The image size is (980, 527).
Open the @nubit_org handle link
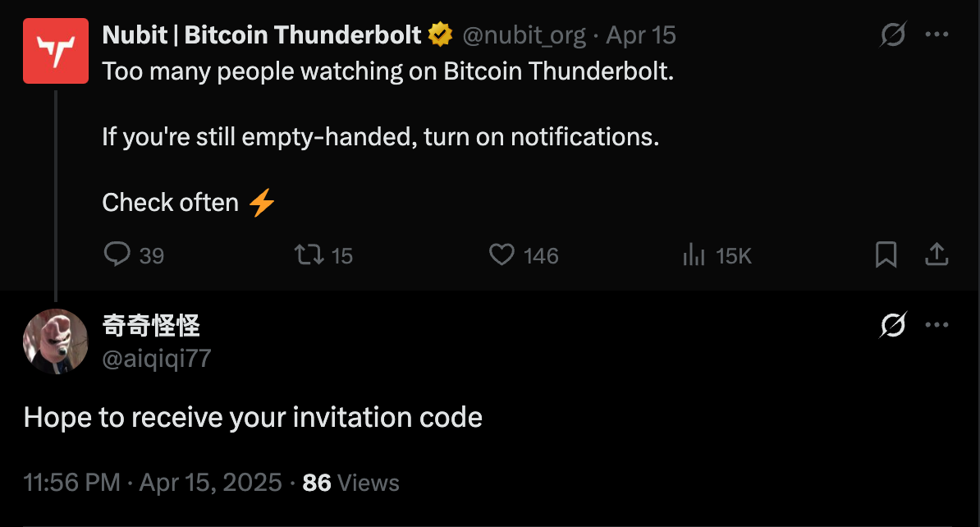[524, 34]
